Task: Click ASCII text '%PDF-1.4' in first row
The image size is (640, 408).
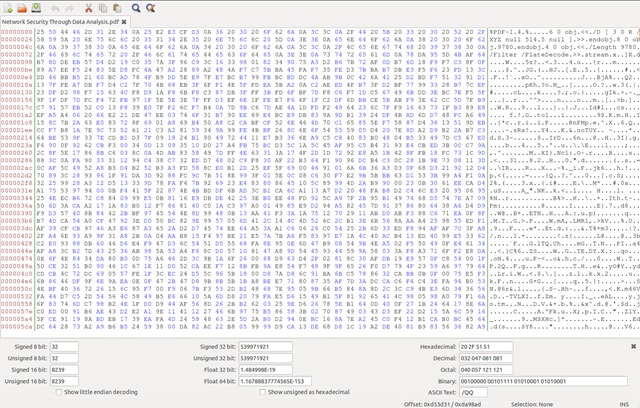Action: [505, 32]
